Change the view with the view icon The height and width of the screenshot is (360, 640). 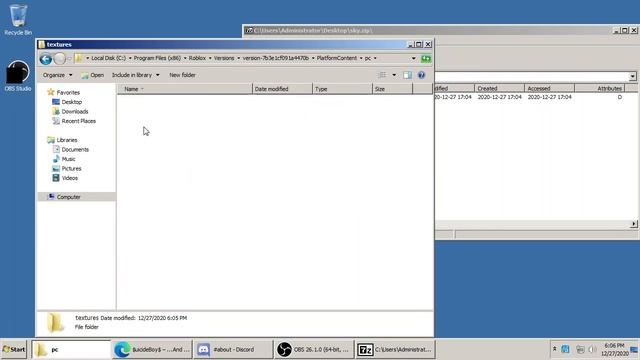pyautogui.click(x=382, y=75)
